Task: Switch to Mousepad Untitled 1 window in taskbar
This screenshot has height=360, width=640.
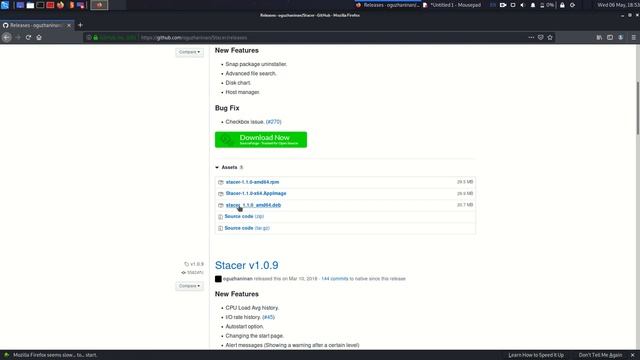Action: coord(452,5)
